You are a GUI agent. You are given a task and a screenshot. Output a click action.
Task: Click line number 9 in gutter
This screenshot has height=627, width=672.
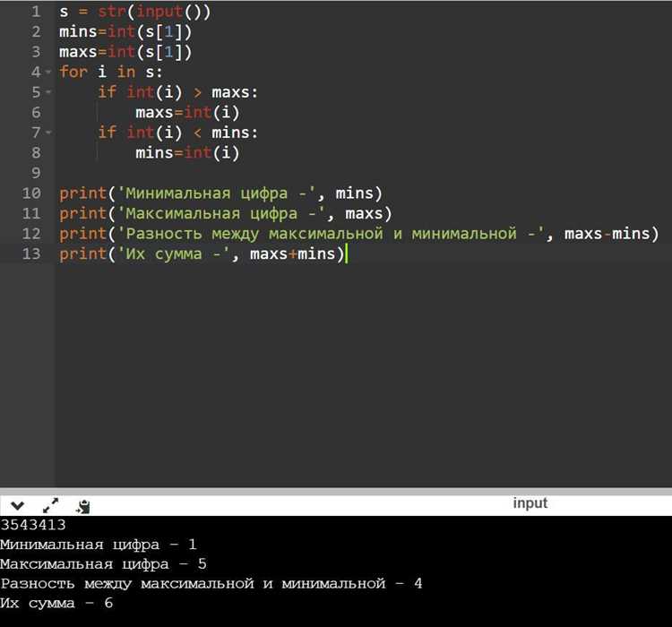[36, 173]
